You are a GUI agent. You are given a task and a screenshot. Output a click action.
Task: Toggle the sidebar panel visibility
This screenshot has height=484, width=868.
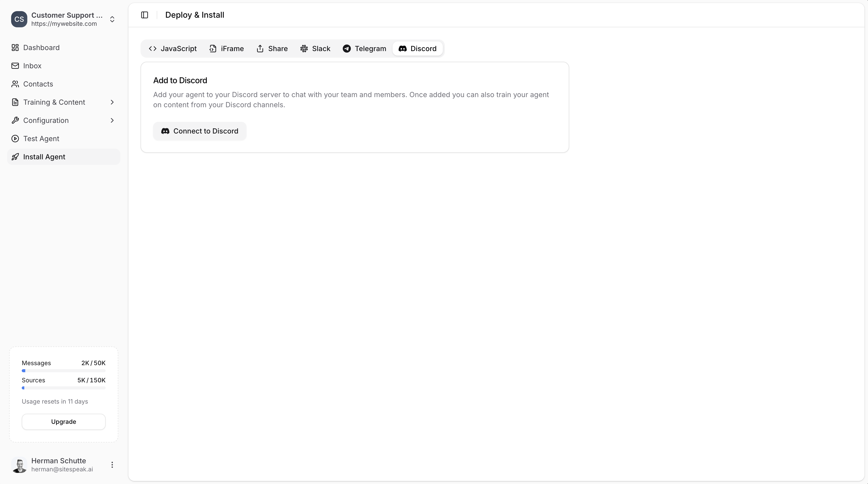(144, 15)
